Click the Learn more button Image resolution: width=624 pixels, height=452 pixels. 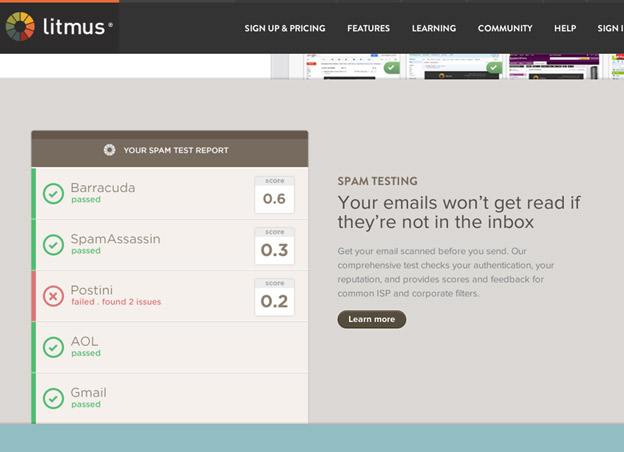coord(372,319)
